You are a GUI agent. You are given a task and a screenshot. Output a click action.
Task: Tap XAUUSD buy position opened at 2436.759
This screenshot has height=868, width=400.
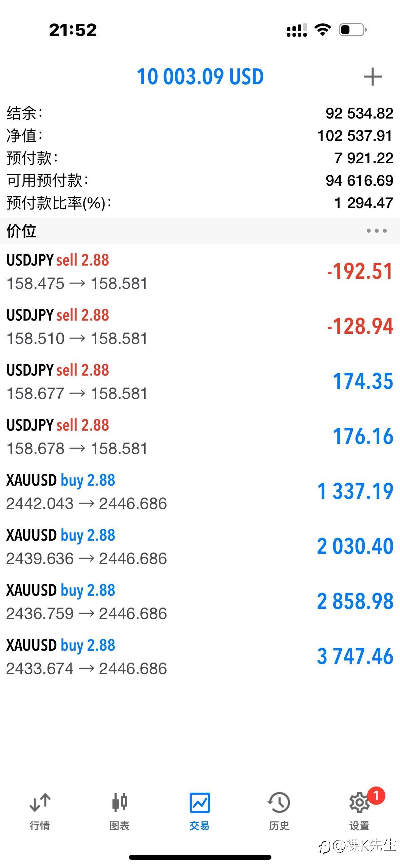click(200, 602)
